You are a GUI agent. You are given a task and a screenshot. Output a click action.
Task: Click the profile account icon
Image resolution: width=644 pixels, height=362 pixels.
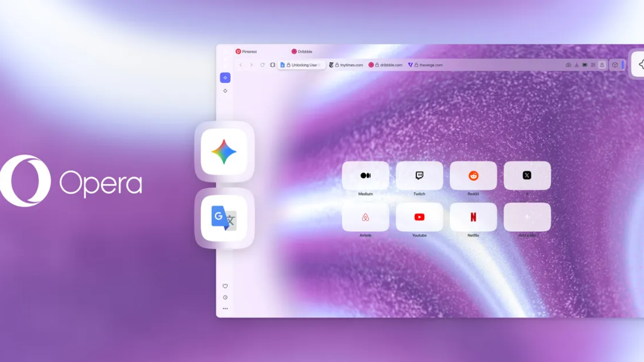[602, 65]
